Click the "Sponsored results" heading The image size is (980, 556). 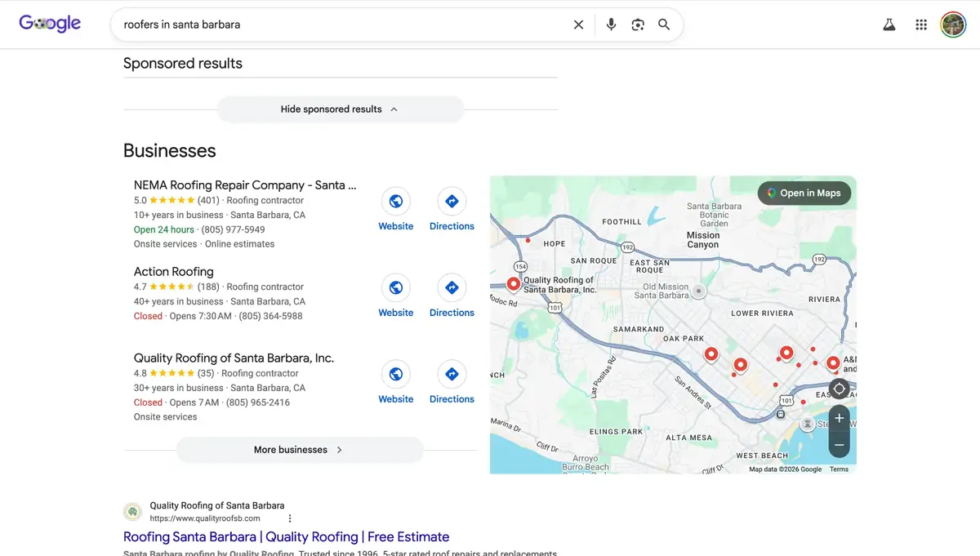pyautogui.click(x=183, y=63)
